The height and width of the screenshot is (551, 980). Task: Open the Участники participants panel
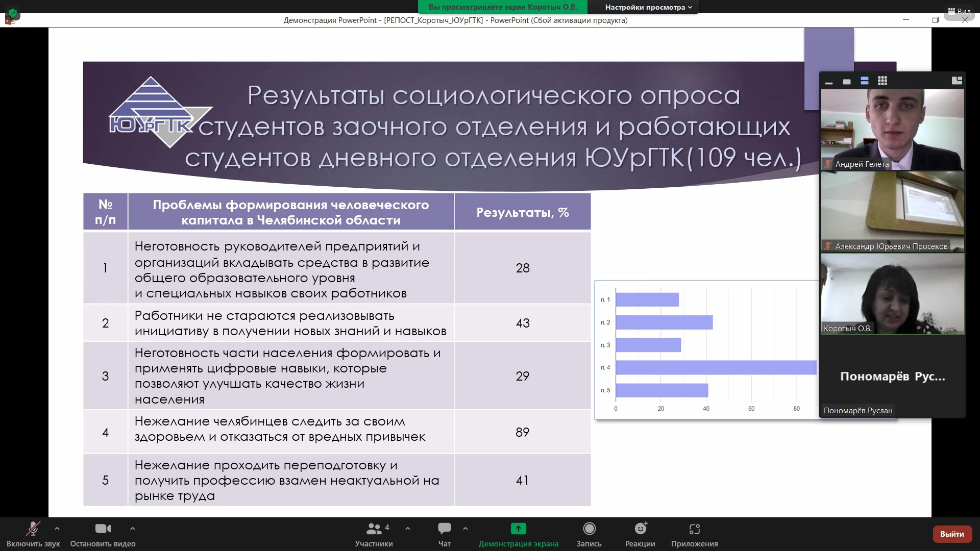(374, 534)
